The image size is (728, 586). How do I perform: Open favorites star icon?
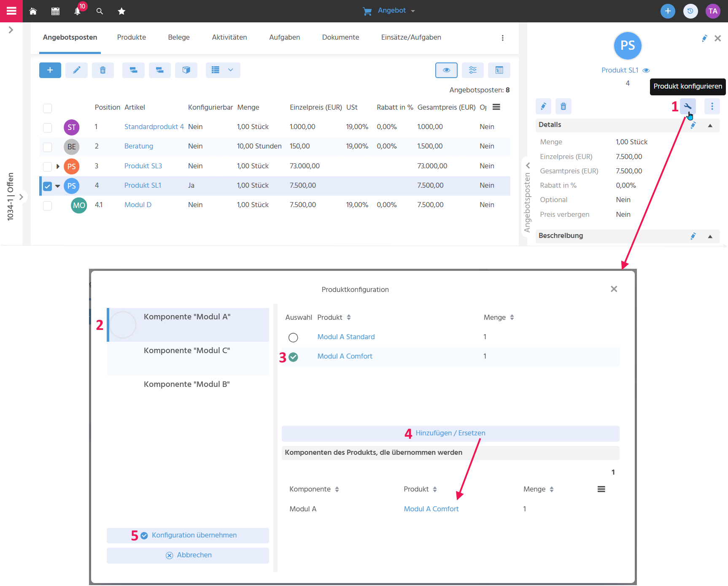tap(121, 11)
